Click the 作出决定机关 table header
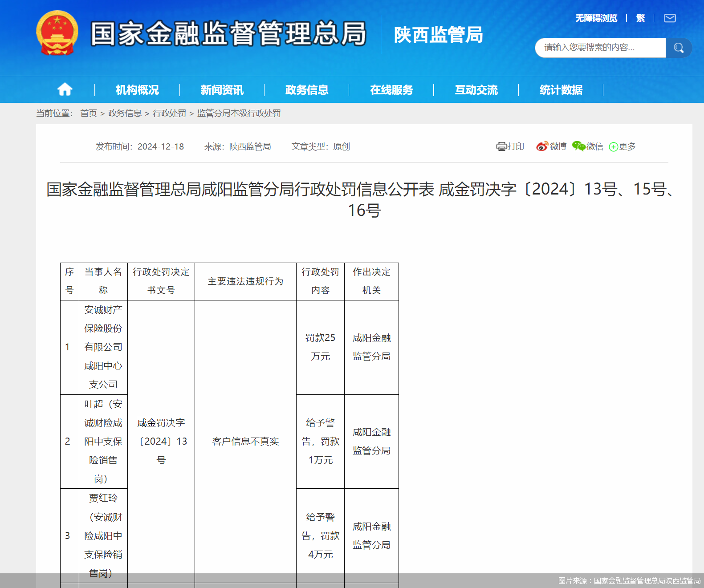This screenshot has width=704, height=588. [x=371, y=281]
